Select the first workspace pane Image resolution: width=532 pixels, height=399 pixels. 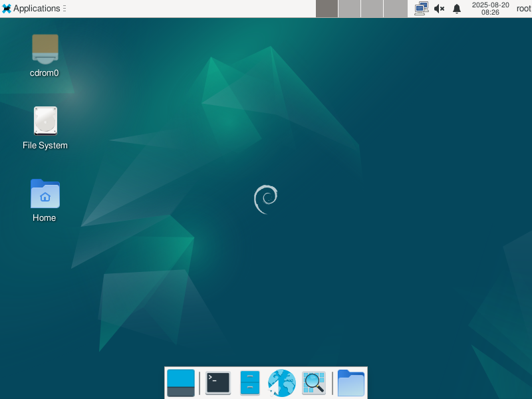click(326, 9)
